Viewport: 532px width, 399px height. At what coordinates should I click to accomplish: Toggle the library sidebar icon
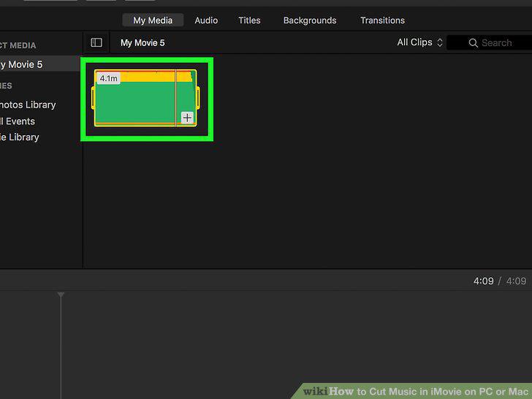pos(96,42)
